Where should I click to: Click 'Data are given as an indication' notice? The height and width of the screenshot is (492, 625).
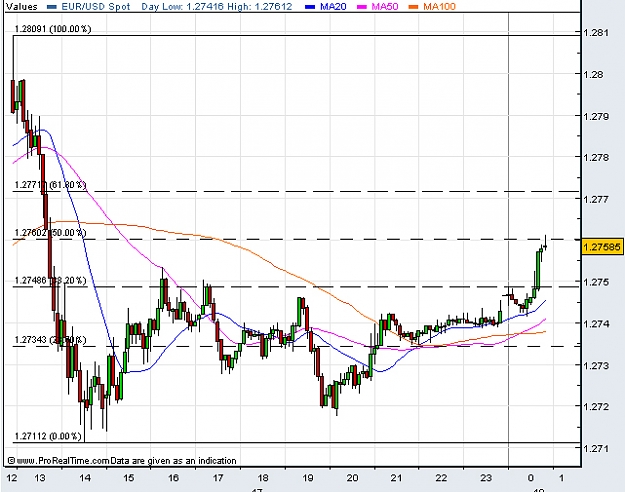coord(173,461)
